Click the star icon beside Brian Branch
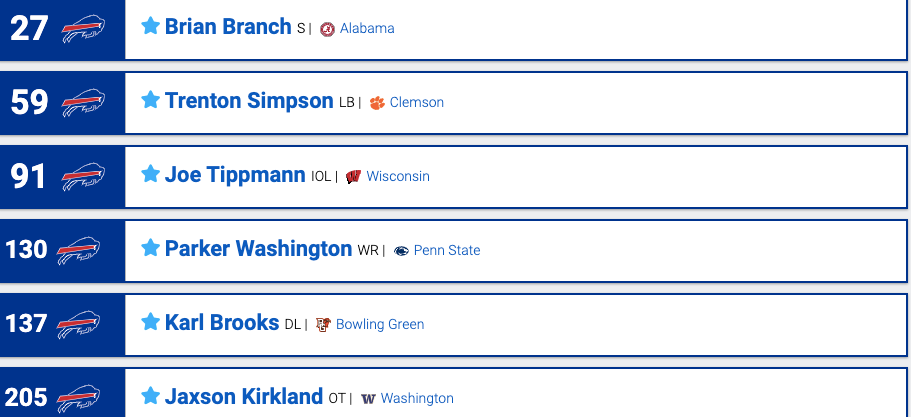Screen dimensions: 911x417 tap(150, 26)
